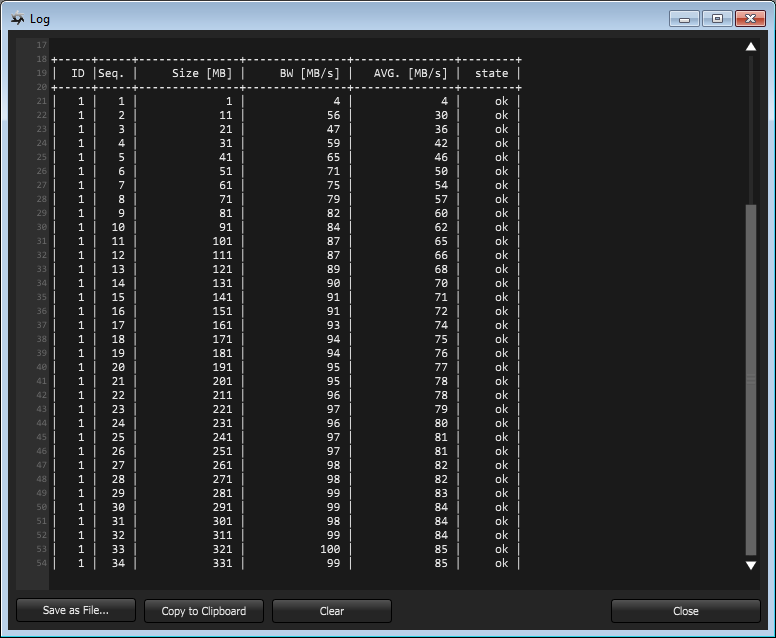776x638 pixels.
Task: Click 'ok' state in sequence 1 row
Action: [501, 101]
